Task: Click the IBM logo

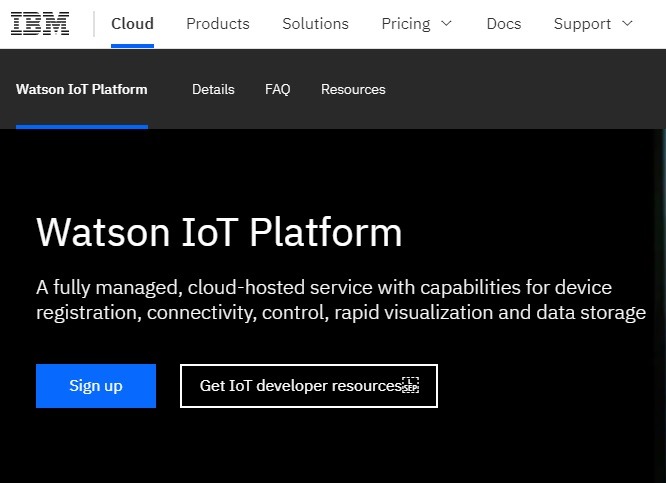Action: pyautogui.click(x=40, y=24)
